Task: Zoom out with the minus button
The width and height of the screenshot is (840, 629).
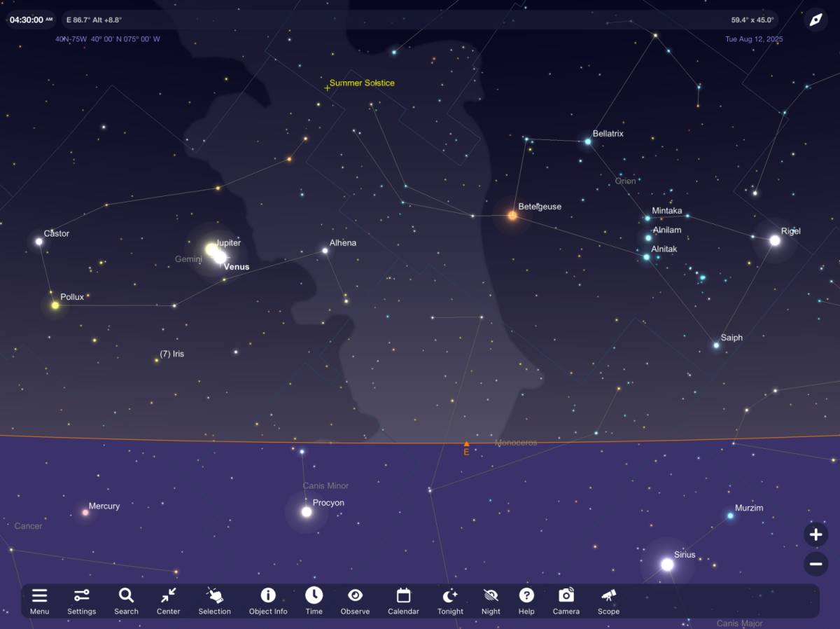Action: (x=815, y=563)
